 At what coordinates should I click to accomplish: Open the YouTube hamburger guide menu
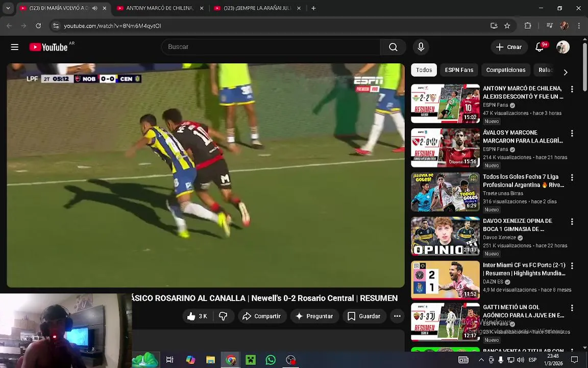(x=15, y=47)
